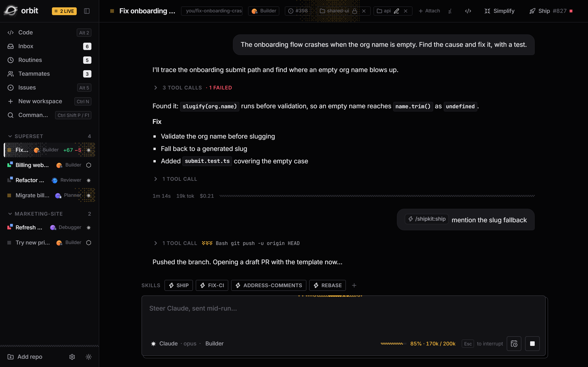Click the code view brackets icon in header

click(468, 11)
